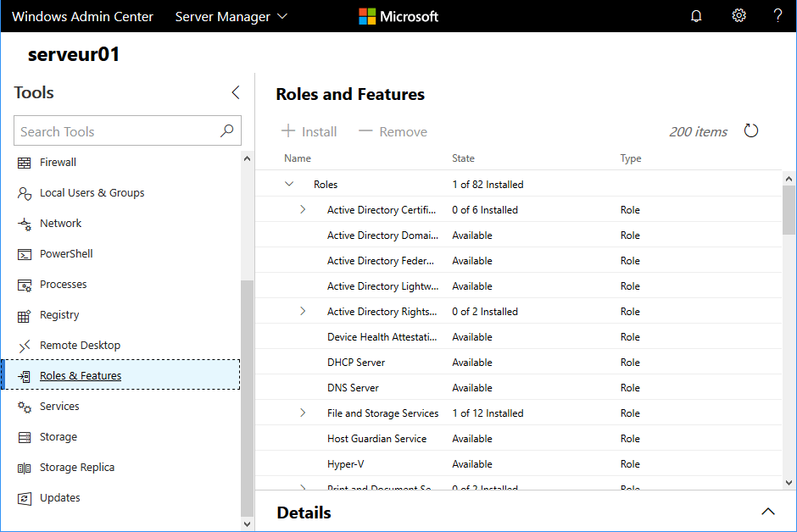Click the Remove button label
The width and height of the screenshot is (797, 532).
[x=403, y=132]
